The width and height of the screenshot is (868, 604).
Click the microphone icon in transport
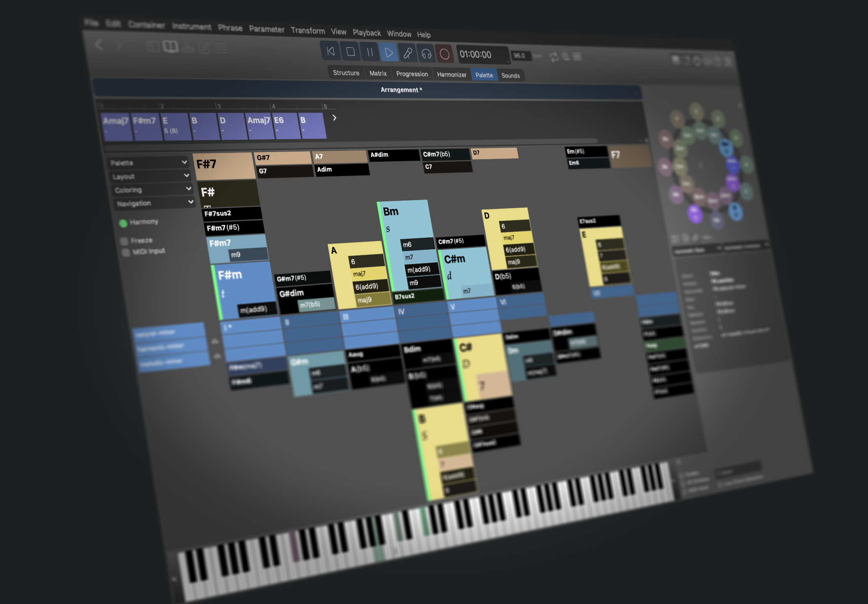click(408, 53)
